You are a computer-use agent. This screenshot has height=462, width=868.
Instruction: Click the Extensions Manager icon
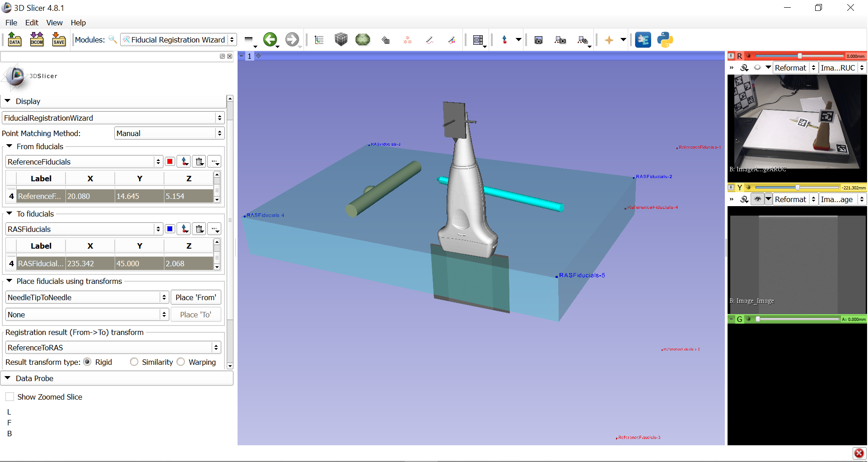[x=643, y=40]
